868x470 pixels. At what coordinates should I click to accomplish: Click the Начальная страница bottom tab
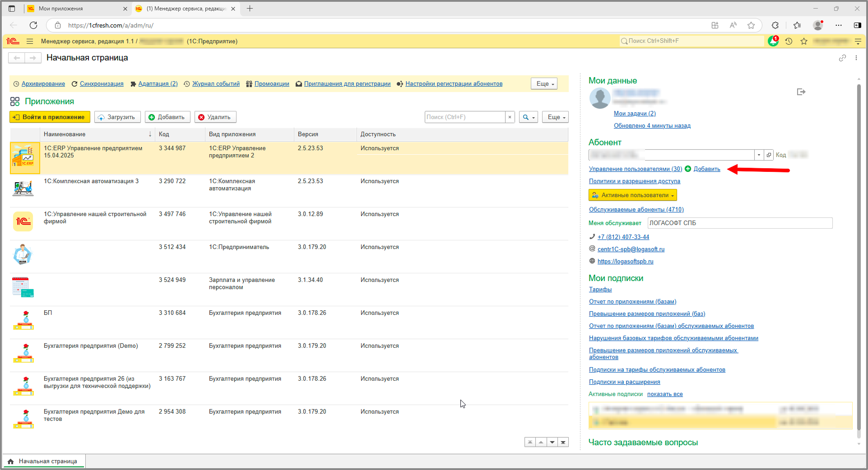tap(44, 461)
